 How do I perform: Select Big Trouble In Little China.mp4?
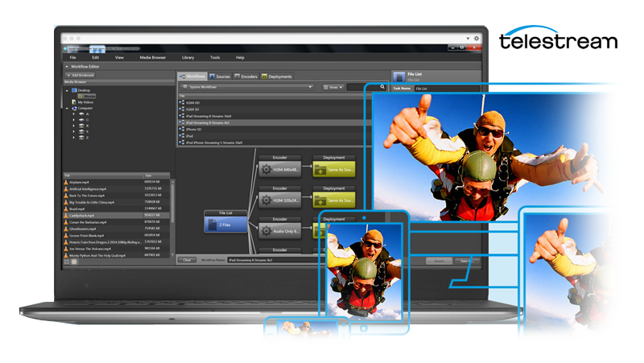click(117, 202)
